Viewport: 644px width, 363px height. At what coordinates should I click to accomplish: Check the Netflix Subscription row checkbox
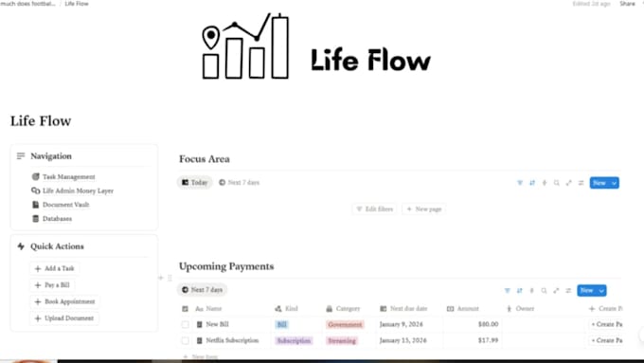click(186, 340)
